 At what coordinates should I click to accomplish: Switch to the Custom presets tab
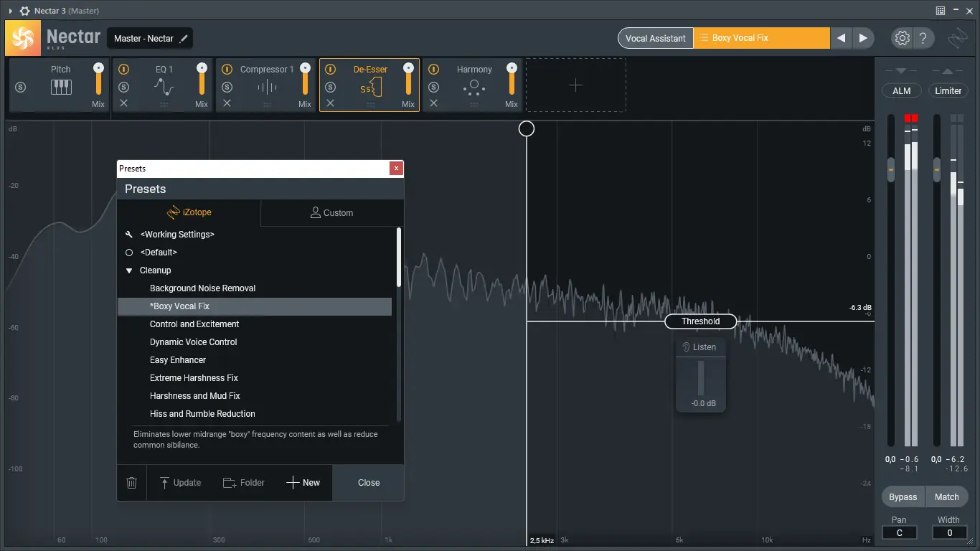332,213
